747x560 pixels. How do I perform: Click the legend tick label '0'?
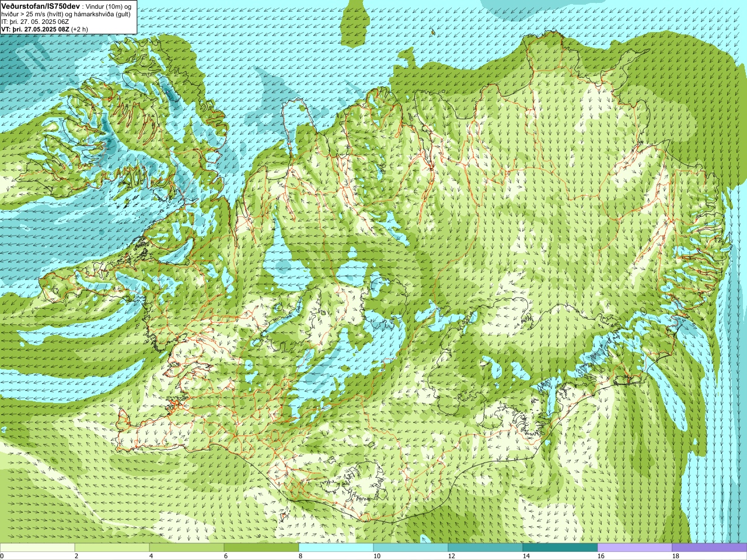coord(2,556)
